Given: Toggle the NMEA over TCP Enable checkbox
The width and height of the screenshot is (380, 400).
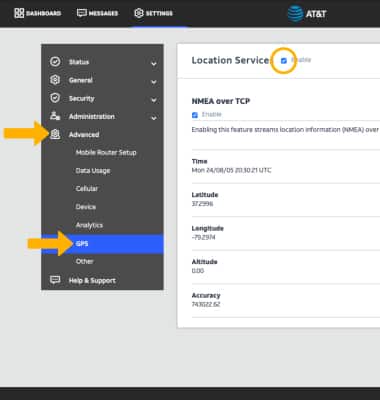Looking at the screenshot, I should tap(195, 115).
